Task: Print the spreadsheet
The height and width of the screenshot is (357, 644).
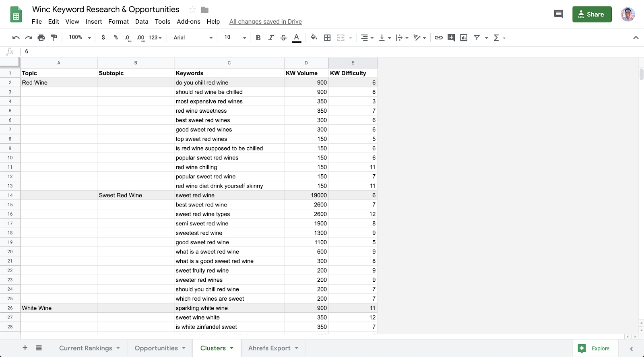Action: pyautogui.click(x=41, y=37)
